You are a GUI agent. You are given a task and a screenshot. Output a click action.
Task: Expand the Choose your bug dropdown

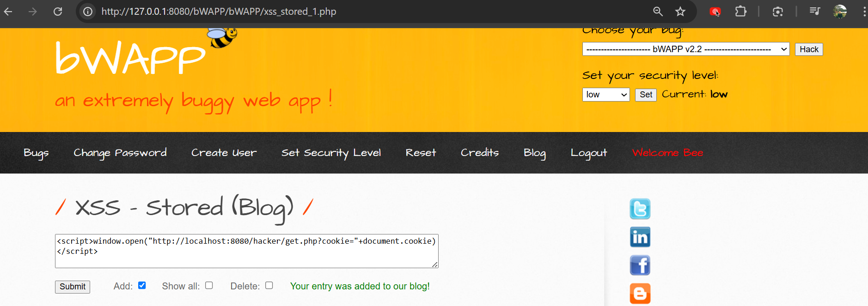point(685,49)
